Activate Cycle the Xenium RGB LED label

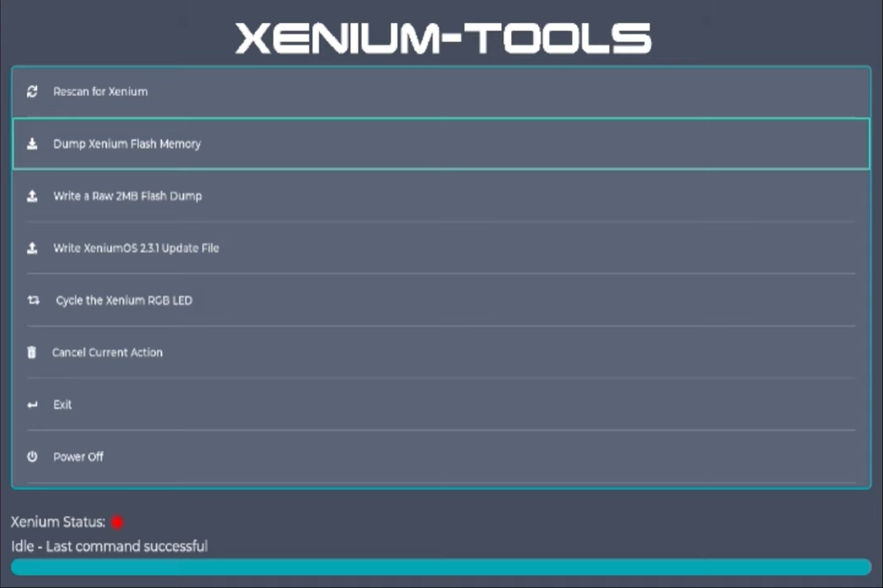123,300
